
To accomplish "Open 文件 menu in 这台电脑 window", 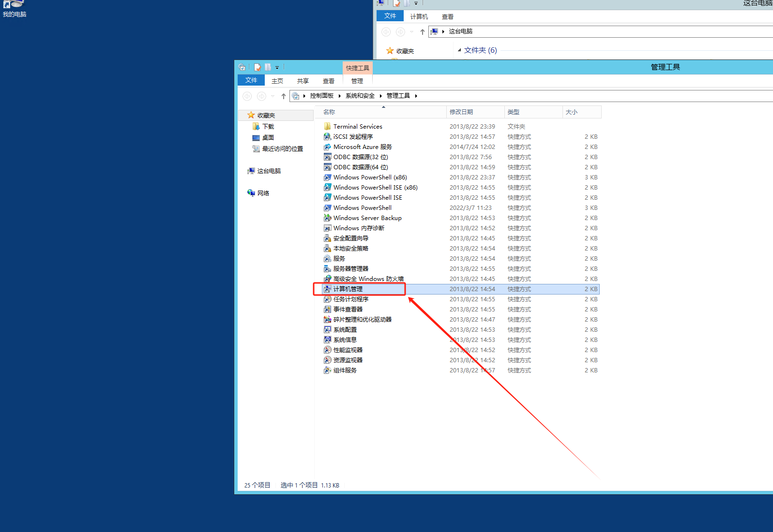I will pos(390,16).
